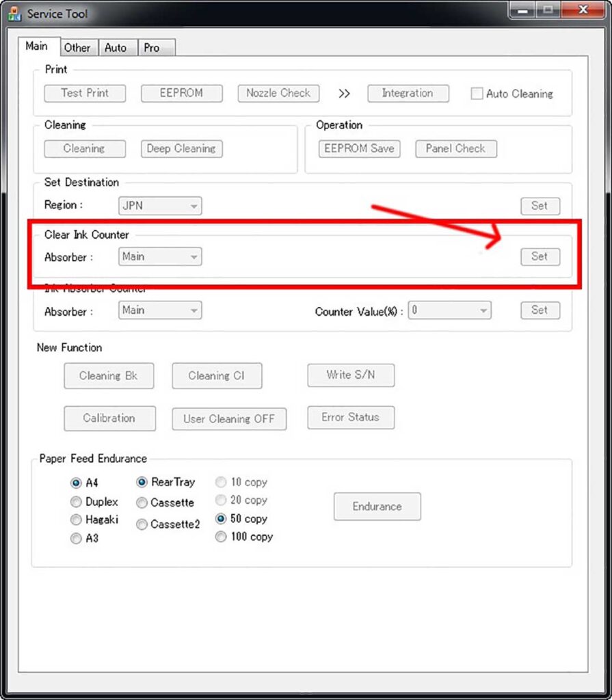
Task: Open the Region dropdown showing JPN
Action: click(160, 205)
